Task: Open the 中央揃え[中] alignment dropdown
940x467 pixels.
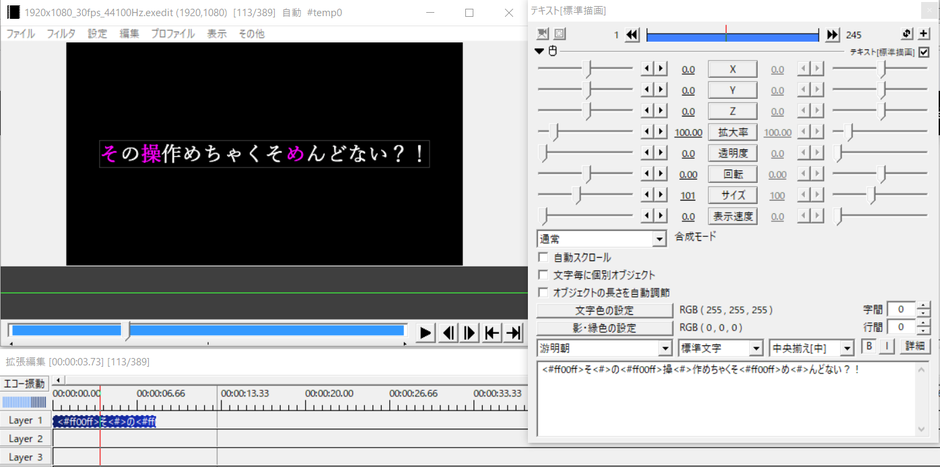Action: (x=811, y=348)
